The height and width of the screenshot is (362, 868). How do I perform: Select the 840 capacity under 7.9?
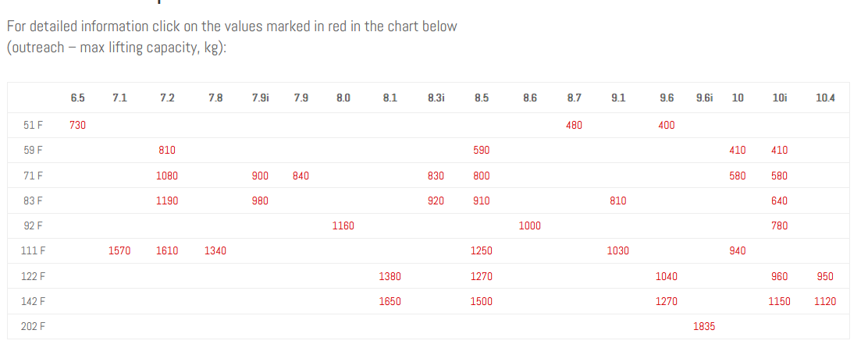coord(301,176)
